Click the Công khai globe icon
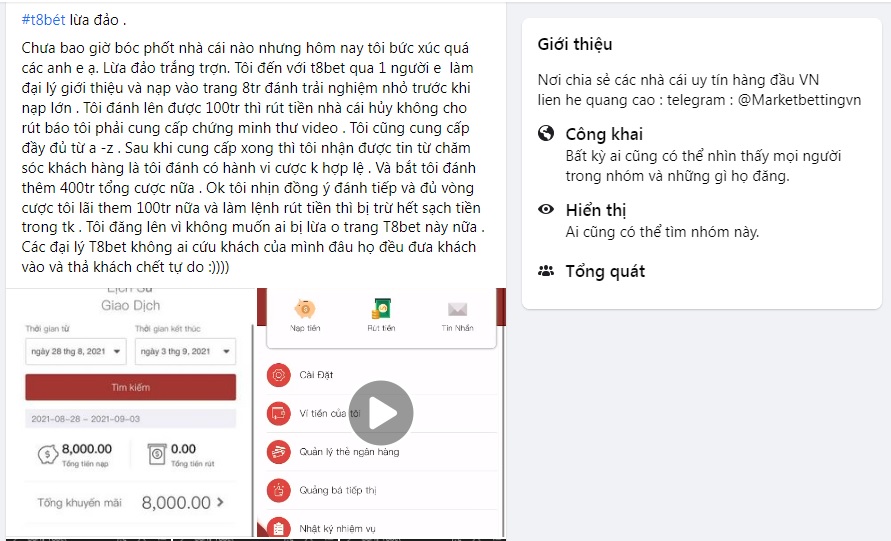Viewport: 891px width, 541px height. pyautogui.click(x=546, y=134)
